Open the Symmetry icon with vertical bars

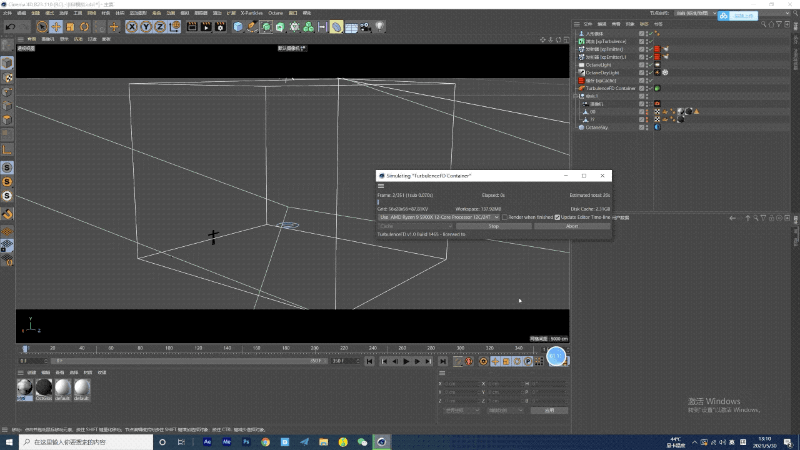(x=322, y=27)
